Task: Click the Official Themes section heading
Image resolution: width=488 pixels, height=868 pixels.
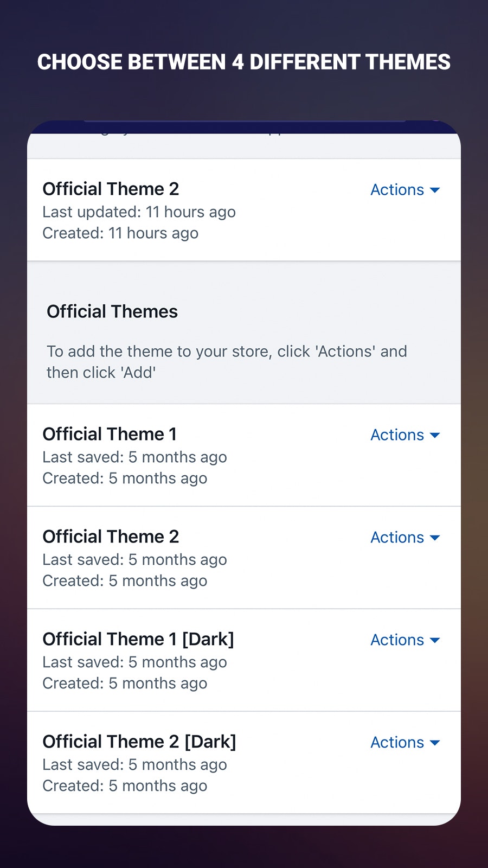Action: (112, 312)
